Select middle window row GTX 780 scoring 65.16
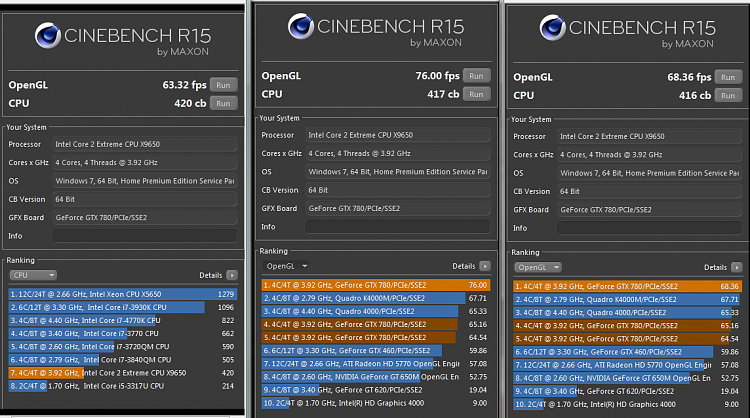750x418 pixels. tap(376, 324)
